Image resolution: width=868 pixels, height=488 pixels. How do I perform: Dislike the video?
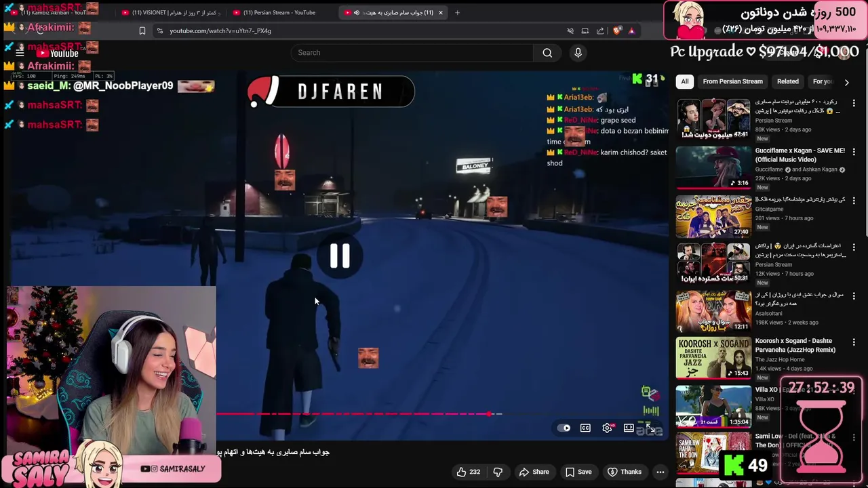point(498,472)
